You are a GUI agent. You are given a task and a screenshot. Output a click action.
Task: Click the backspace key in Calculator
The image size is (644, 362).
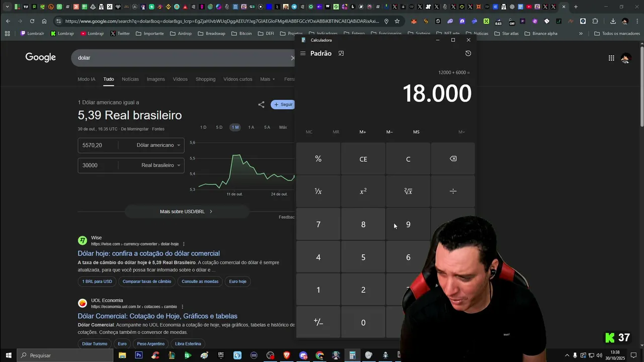[453, 159]
